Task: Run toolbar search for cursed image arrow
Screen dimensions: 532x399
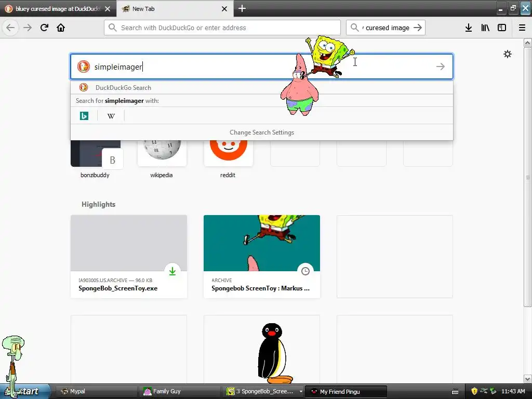Action: pyautogui.click(x=418, y=28)
